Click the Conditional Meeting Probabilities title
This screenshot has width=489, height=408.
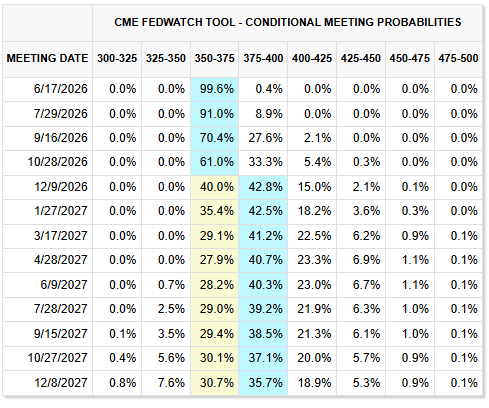[288, 22]
